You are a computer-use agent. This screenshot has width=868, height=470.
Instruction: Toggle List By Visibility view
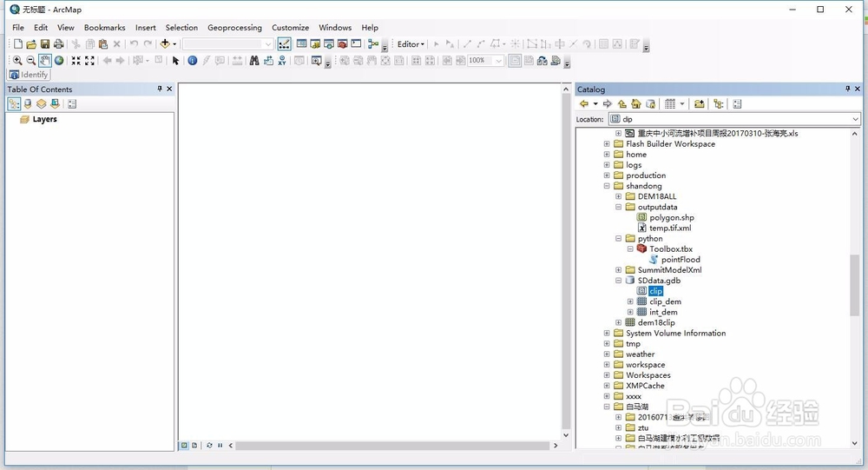point(41,103)
